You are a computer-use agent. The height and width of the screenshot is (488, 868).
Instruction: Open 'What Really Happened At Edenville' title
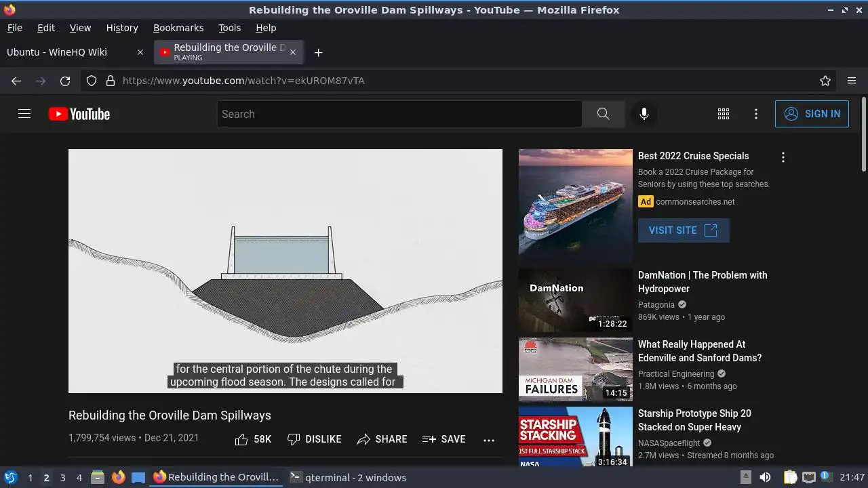point(700,351)
